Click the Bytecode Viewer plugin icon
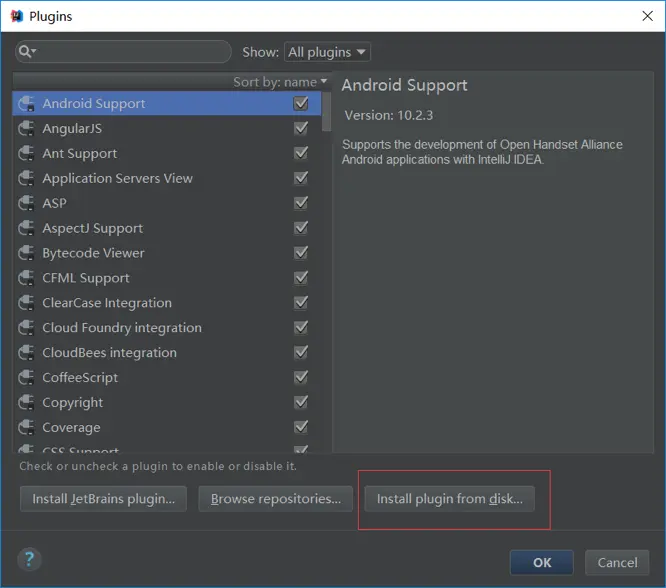The image size is (666, 588). (26, 253)
